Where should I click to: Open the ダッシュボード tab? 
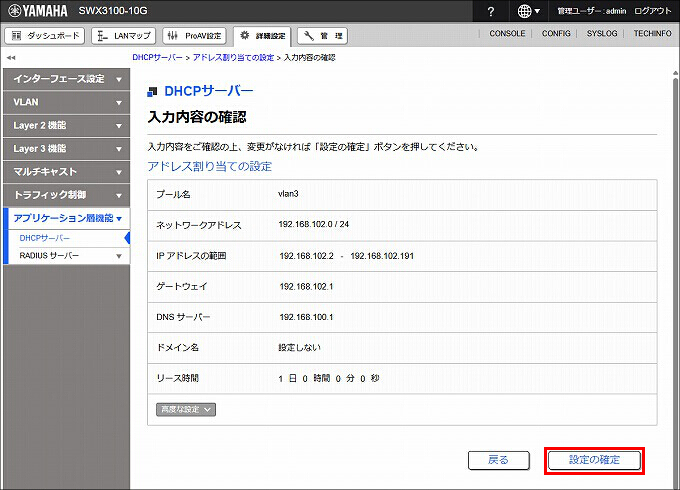tap(45, 36)
